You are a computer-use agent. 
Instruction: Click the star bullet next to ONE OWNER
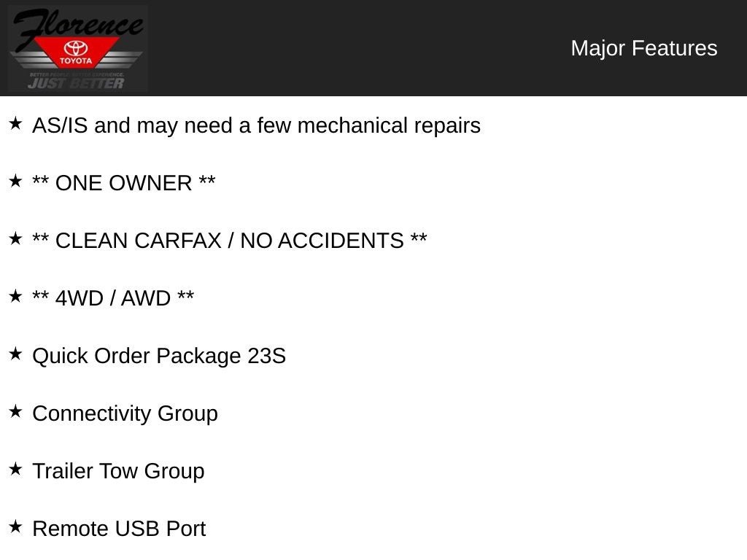coord(15,182)
